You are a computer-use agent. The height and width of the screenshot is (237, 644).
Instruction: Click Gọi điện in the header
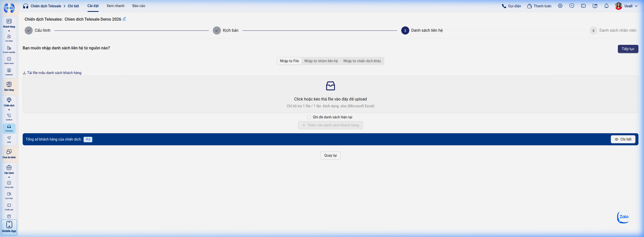coord(511,6)
